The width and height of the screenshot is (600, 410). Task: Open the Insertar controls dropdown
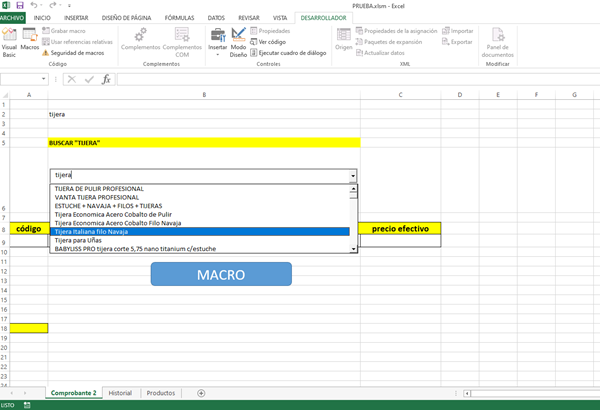[x=218, y=42]
